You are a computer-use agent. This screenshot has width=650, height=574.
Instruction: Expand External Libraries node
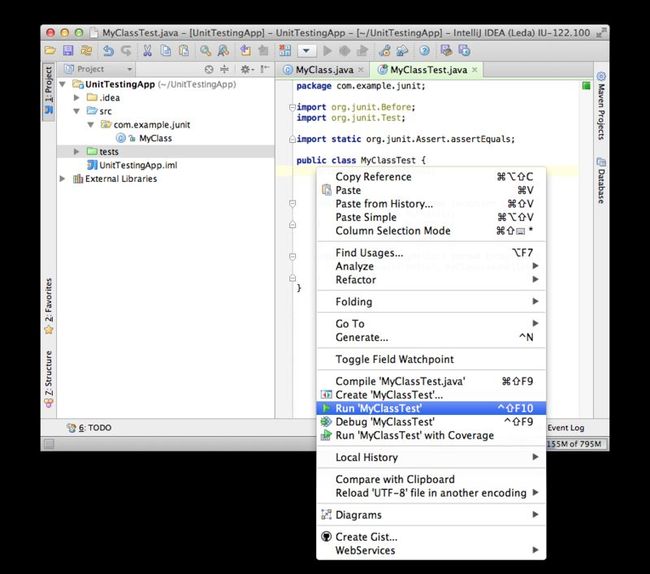click(x=63, y=179)
